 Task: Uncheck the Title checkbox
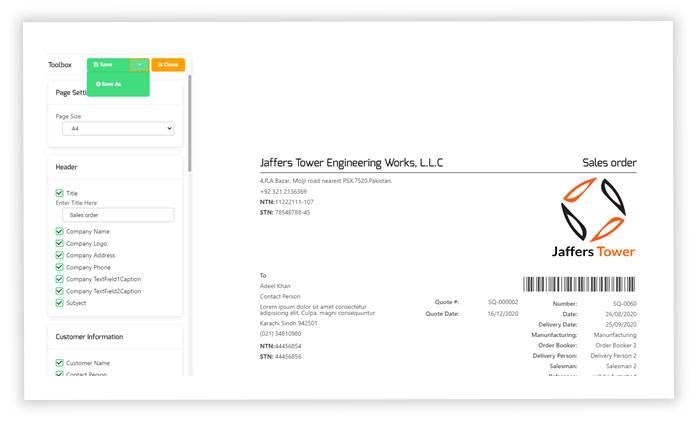coord(59,193)
